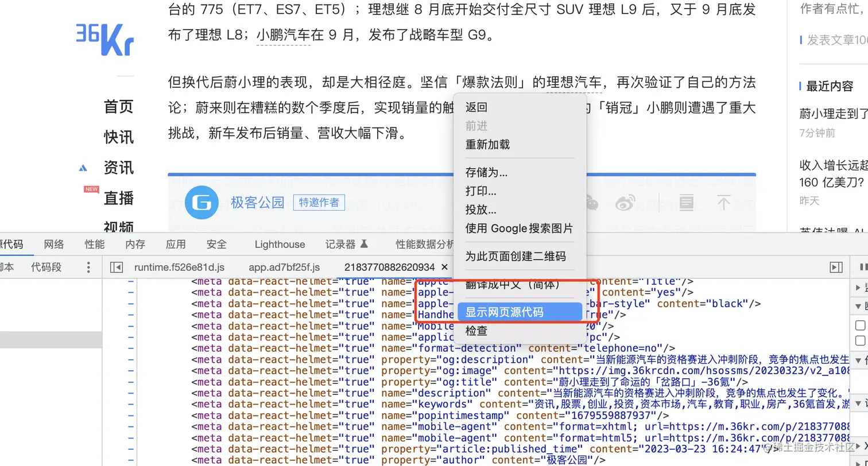
Task: Select 翻译成中文（简体）from the context menu
Action: click(513, 284)
